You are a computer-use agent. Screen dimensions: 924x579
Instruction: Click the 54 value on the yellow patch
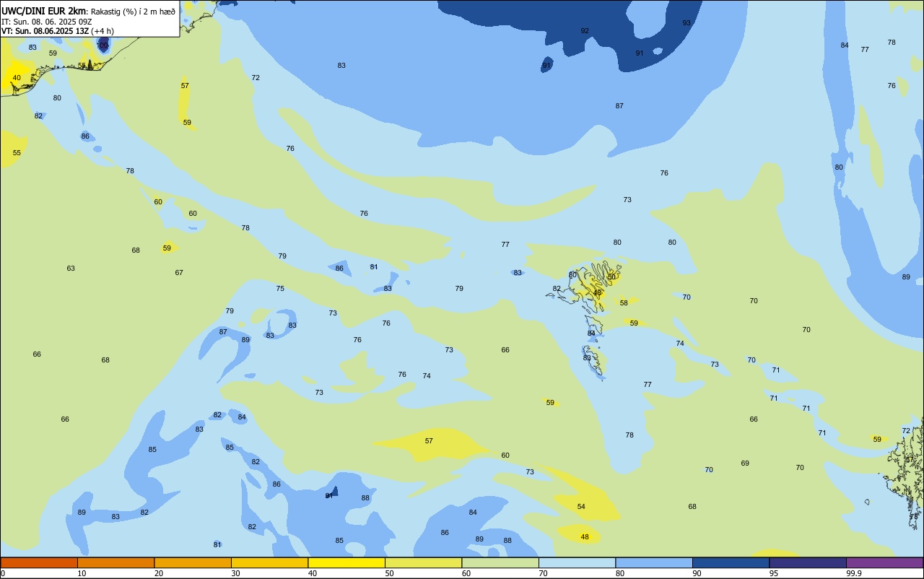coord(581,507)
